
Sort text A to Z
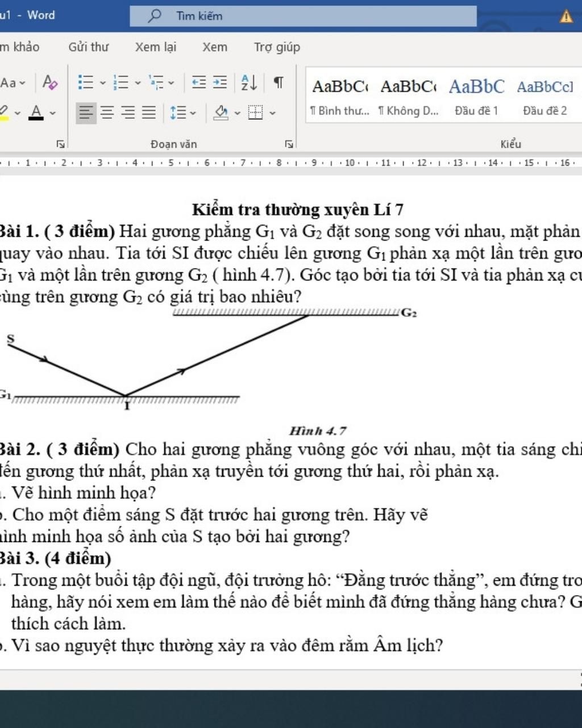coord(249,82)
